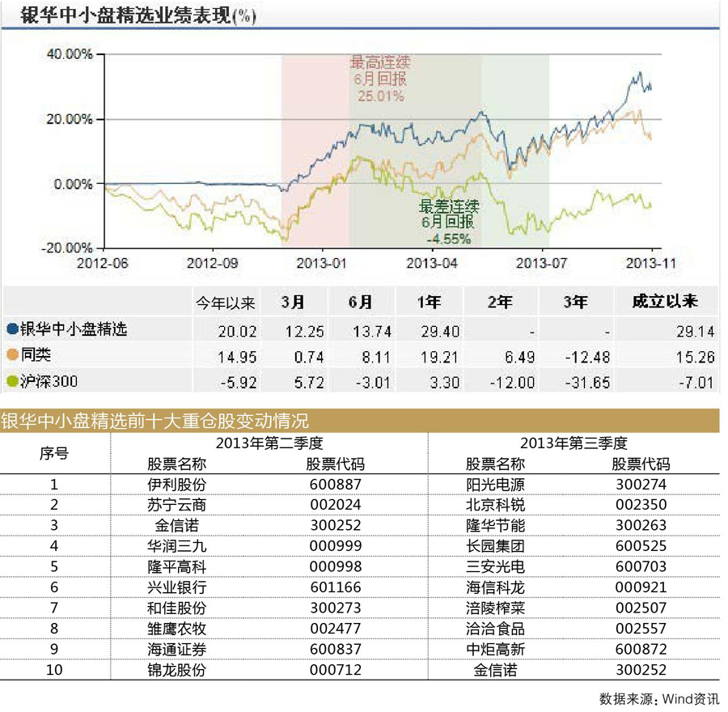
Task: Click the stock code 000998
Action: [335, 566]
